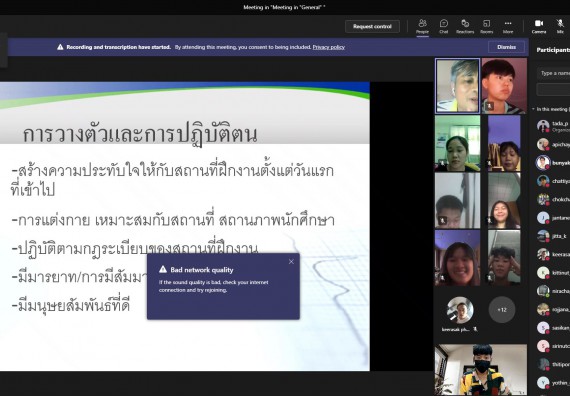Click the 'Participants' panel heading

click(x=553, y=50)
